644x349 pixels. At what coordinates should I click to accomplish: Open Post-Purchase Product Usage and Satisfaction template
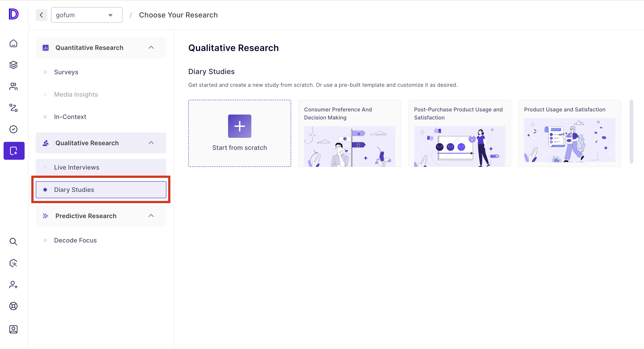(x=460, y=133)
